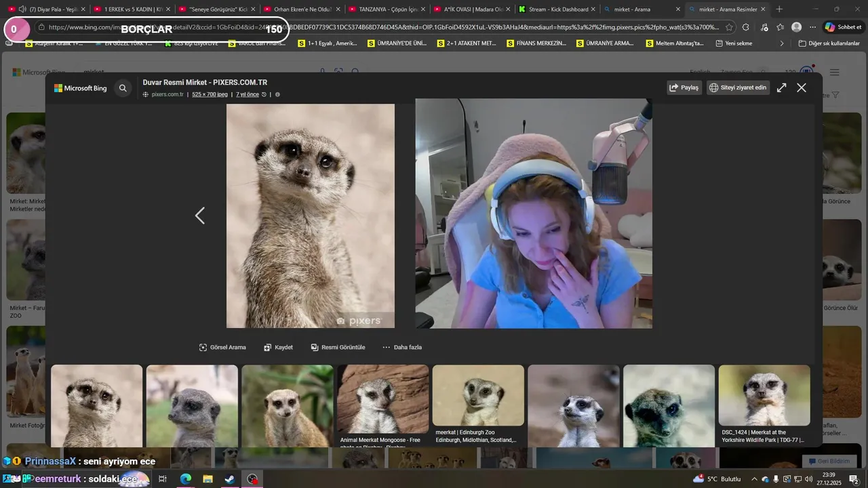Click the browser address bar URL
This screenshot has width=868, height=488.
[383, 27]
